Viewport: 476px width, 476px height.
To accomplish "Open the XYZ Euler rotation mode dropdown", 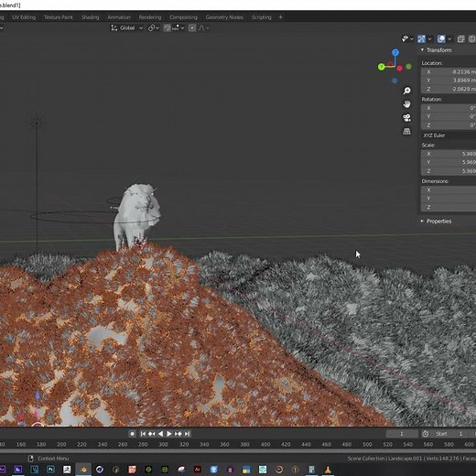I will click(x=449, y=135).
